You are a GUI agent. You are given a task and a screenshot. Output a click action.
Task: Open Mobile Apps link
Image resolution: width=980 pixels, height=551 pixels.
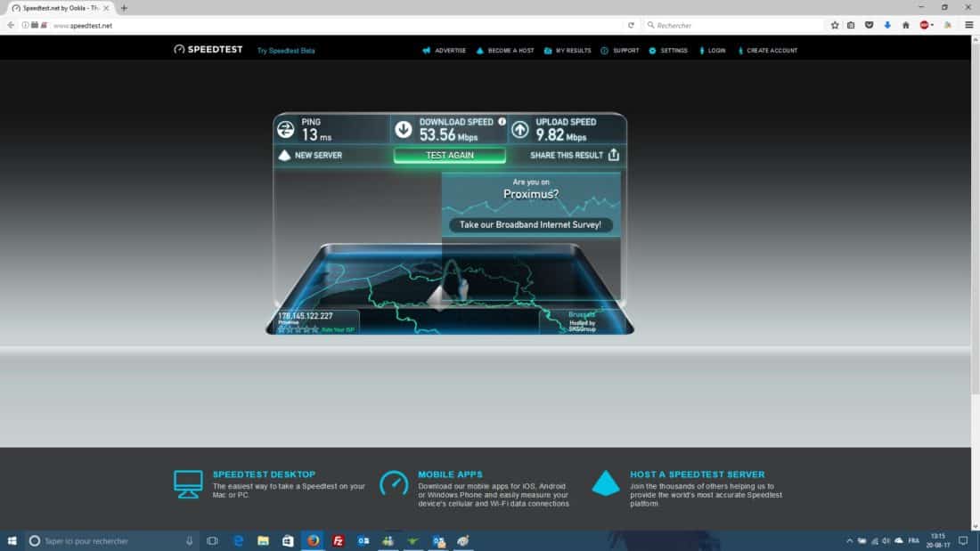pyautogui.click(x=450, y=474)
